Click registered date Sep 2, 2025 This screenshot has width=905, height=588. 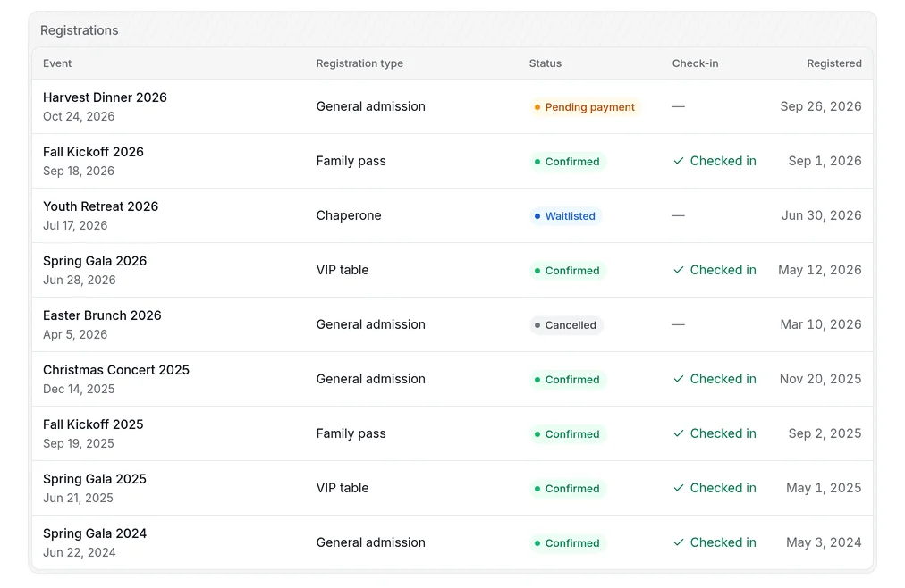click(825, 433)
